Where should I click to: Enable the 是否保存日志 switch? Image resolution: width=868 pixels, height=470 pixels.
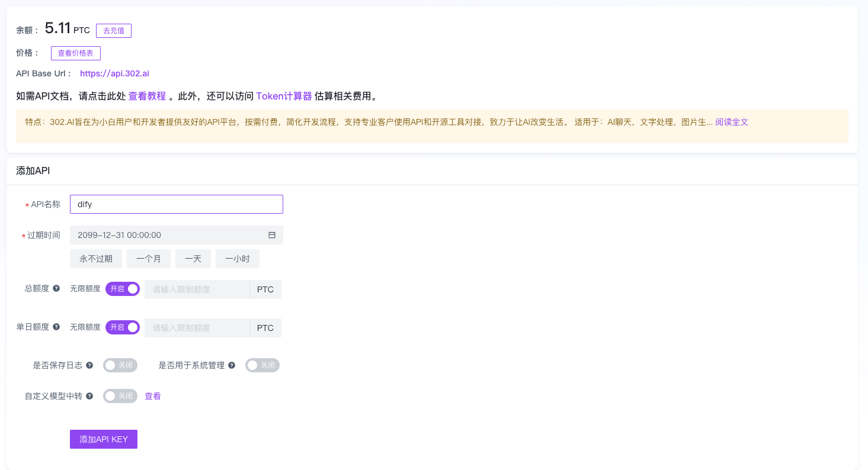point(120,365)
